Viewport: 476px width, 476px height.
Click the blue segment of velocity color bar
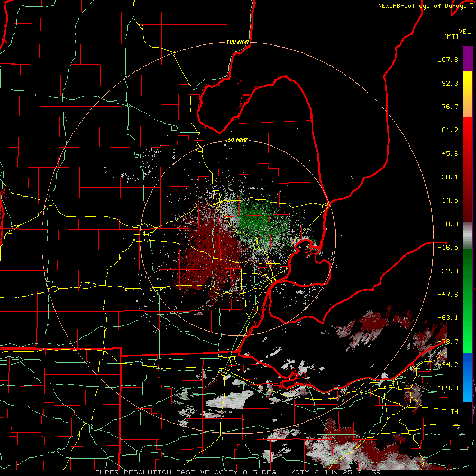pyautogui.click(x=467, y=377)
